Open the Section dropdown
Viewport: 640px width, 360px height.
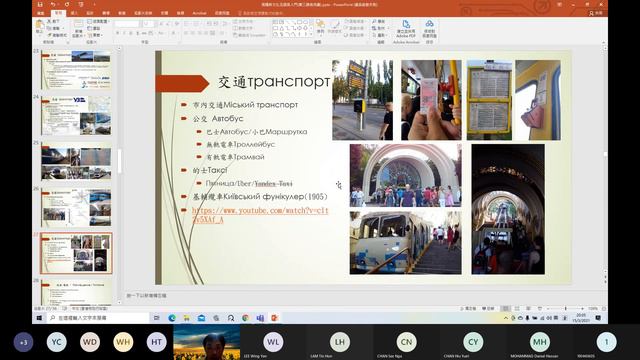95,35
